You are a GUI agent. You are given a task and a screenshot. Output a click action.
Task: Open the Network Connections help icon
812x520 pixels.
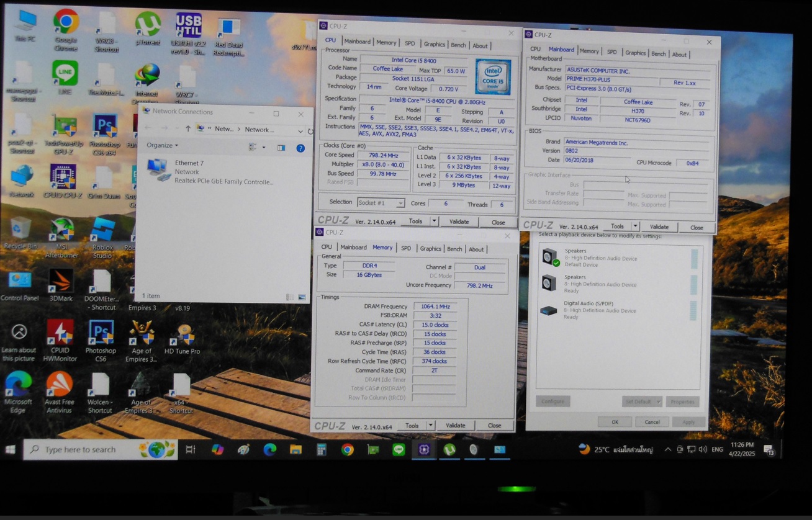pyautogui.click(x=300, y=148)
